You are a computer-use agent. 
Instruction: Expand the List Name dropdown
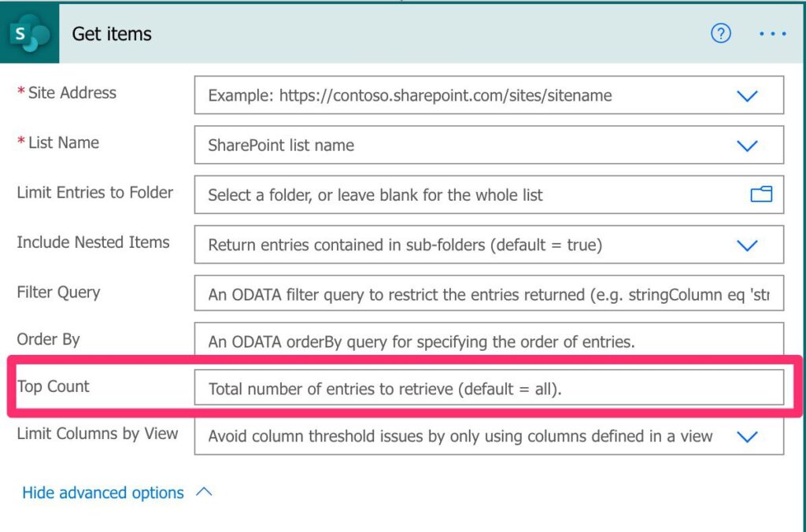(746, 146)
